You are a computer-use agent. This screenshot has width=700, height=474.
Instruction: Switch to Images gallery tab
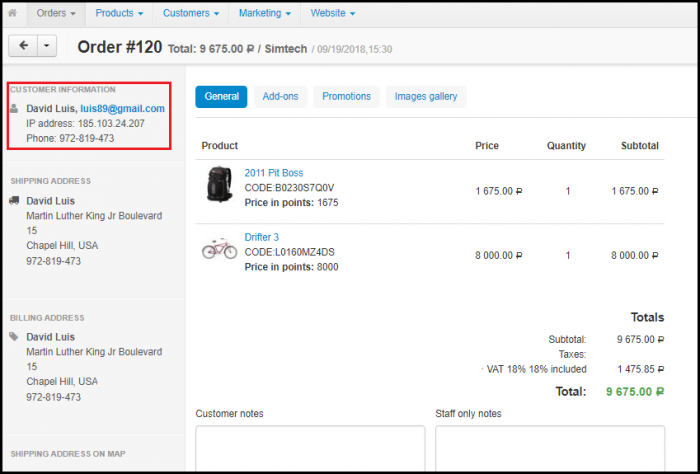click(x=426, y=96)
